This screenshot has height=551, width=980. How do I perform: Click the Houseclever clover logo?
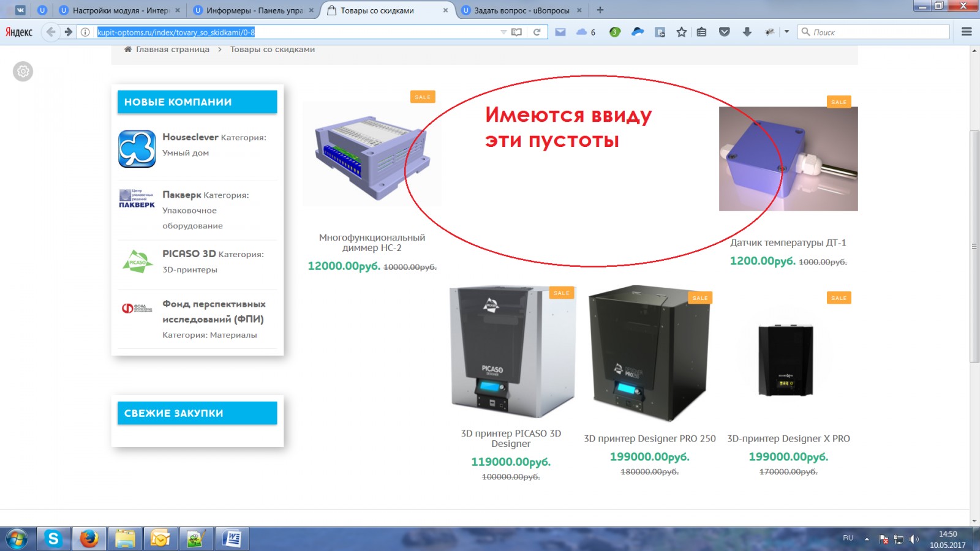click(137, 149)
